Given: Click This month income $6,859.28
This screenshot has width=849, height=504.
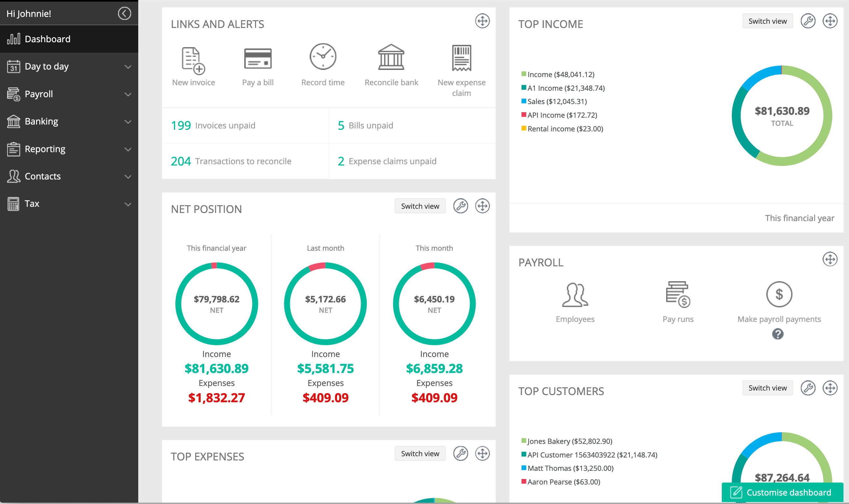Looking at the screenshot, I should coord(434,368).
